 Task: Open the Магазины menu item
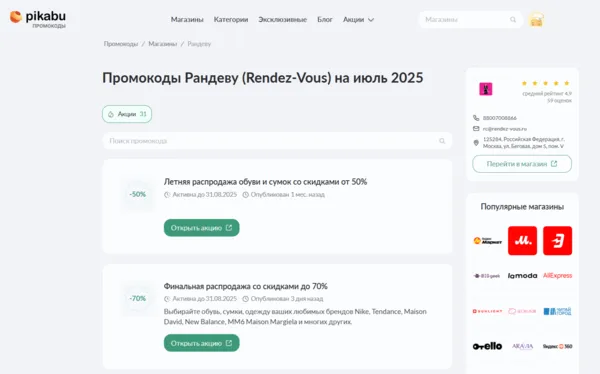coord(187,20)
